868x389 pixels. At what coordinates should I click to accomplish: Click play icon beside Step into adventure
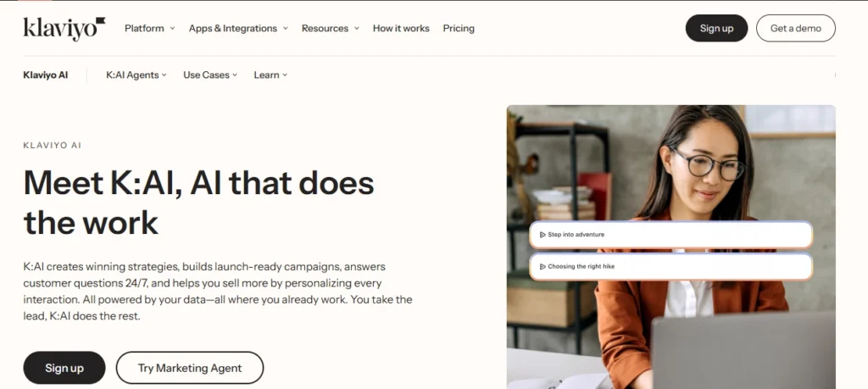point(542,235)
